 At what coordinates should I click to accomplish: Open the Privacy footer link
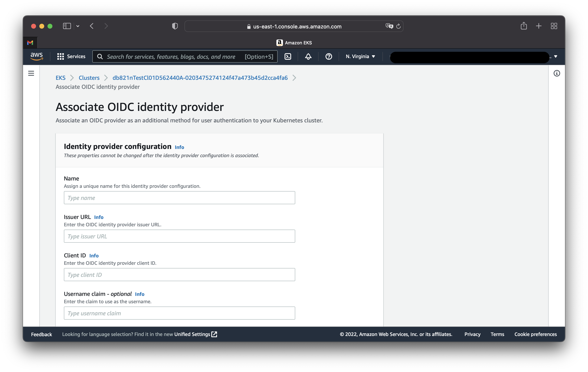point(472,334)
